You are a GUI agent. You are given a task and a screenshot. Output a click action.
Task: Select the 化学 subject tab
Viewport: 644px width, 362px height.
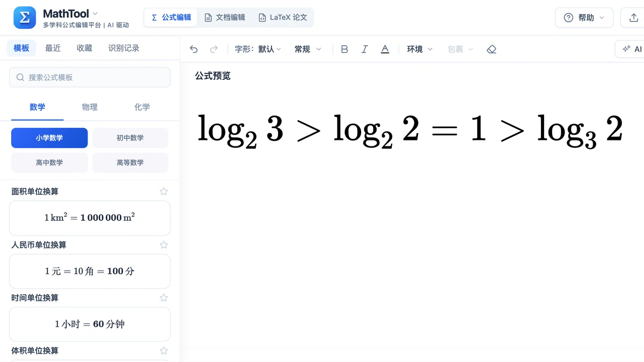point(142,107)
